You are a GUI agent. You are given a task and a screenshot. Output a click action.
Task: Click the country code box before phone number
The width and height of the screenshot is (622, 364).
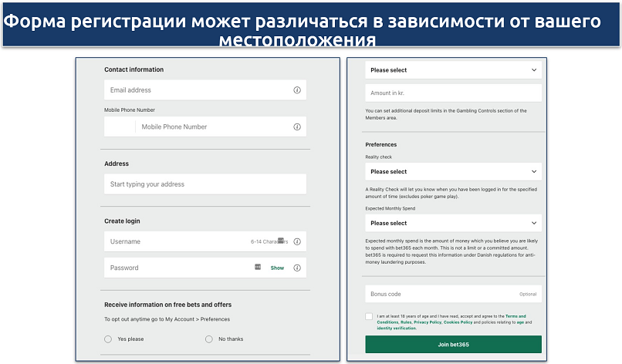click(120, 126)
